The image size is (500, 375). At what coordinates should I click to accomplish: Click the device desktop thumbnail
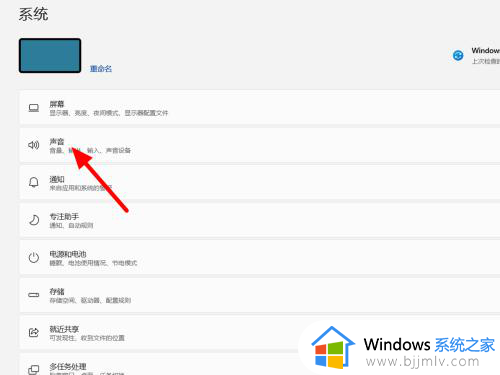pyautogui.click(x=50, y=55)
